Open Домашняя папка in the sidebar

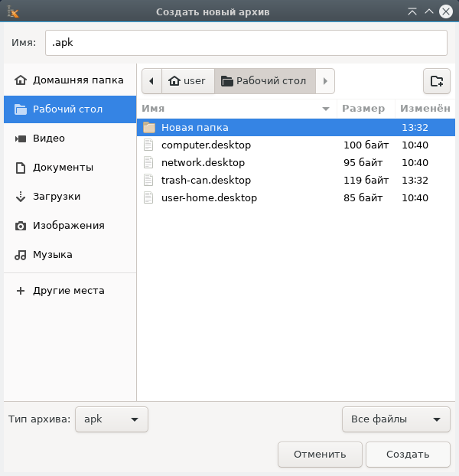click(77, 80)
